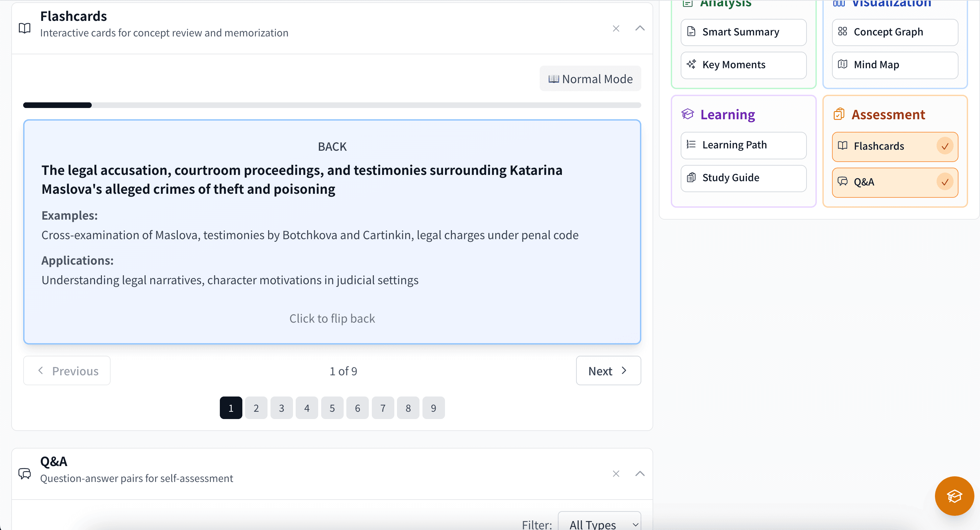Open the Concept Graph visualization
The height and width of the screenshot is (530, 980).
click(x=894, y=32)
